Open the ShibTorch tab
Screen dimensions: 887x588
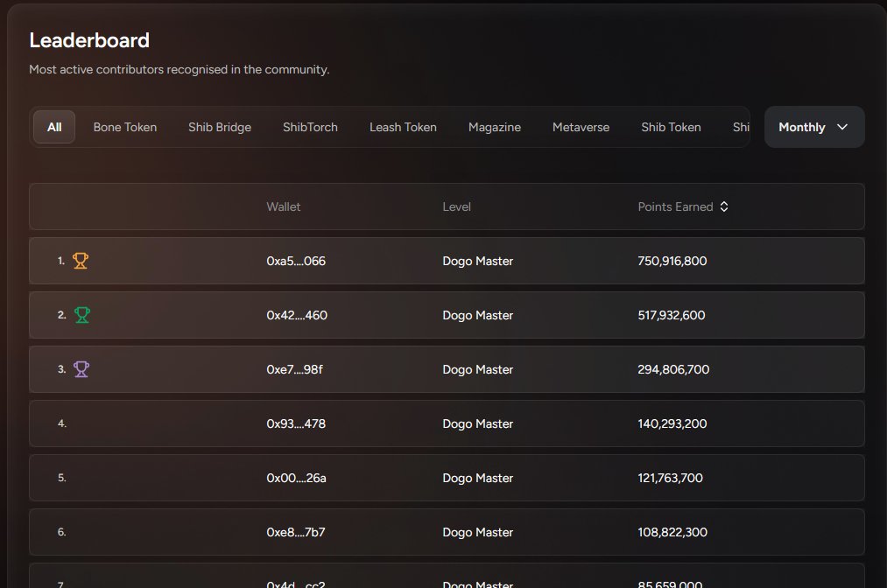click(310, 127)
